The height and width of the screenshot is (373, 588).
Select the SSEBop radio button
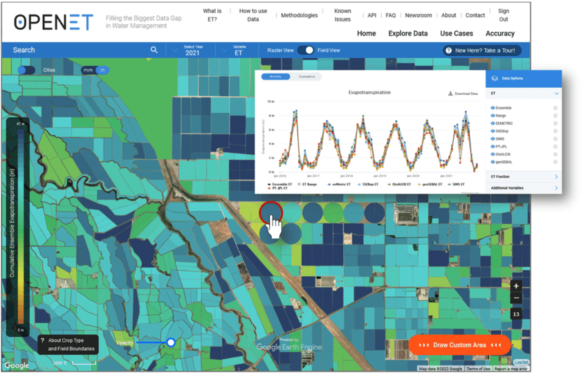click(555, 131)
